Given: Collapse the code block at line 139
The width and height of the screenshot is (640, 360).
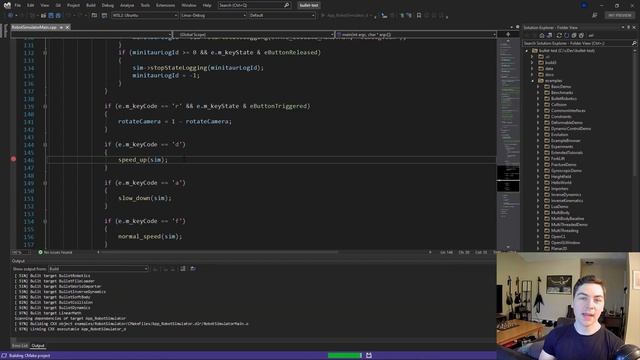Looking at the screenshot, I should [x=45, y=106].
